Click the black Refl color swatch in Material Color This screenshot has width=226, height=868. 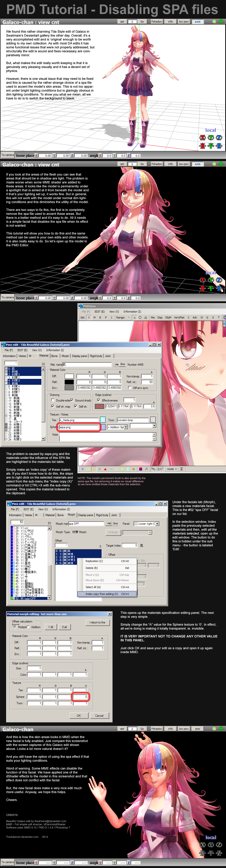(69, 382)
